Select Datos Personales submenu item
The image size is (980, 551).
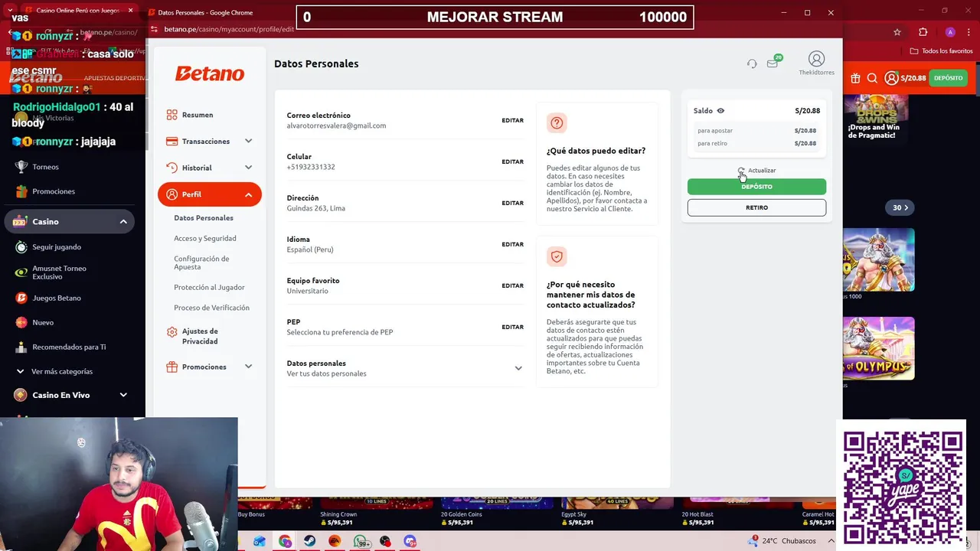(204, 218)
